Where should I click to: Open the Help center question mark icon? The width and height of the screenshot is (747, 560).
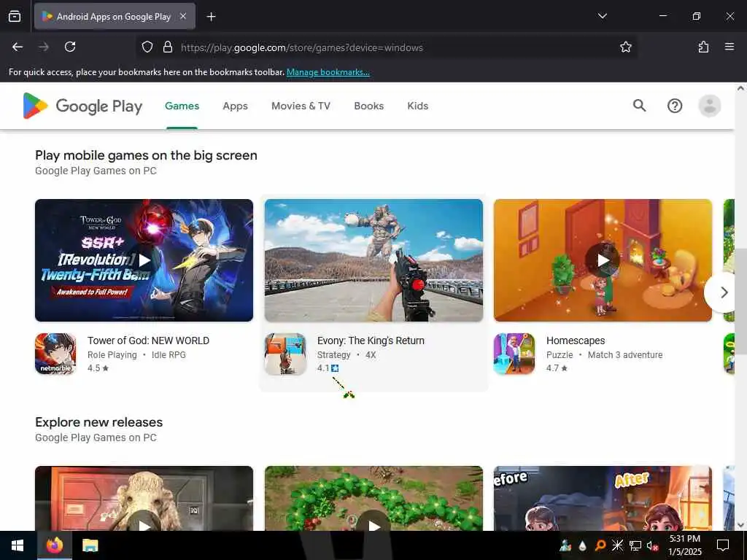675,106
